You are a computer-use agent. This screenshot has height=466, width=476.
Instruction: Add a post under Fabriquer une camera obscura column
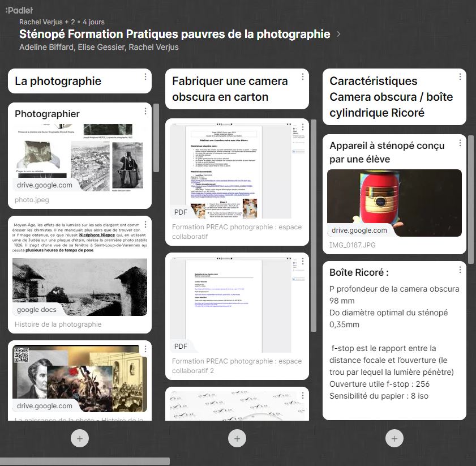(x=237, y=438)
